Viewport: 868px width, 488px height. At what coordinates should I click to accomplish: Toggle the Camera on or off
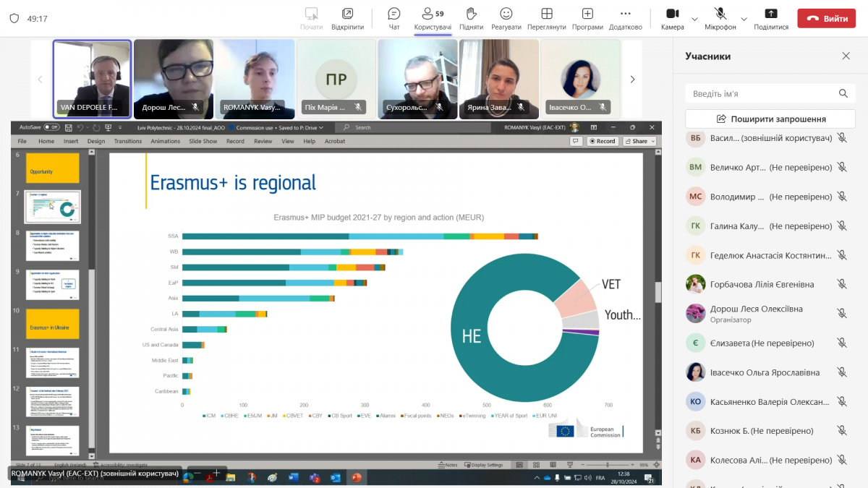pyautogui.click(x=672, y=18)
